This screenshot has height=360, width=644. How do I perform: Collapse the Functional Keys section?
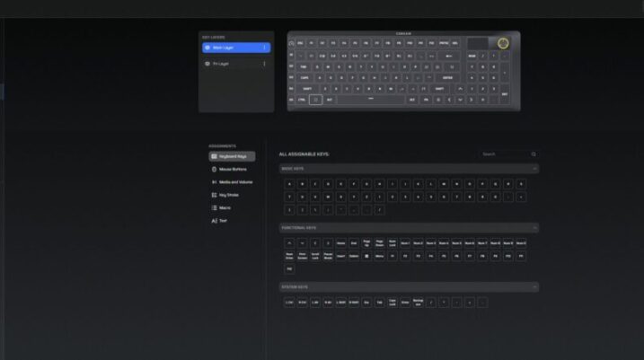pyautogui.click(x=535, y=228)
